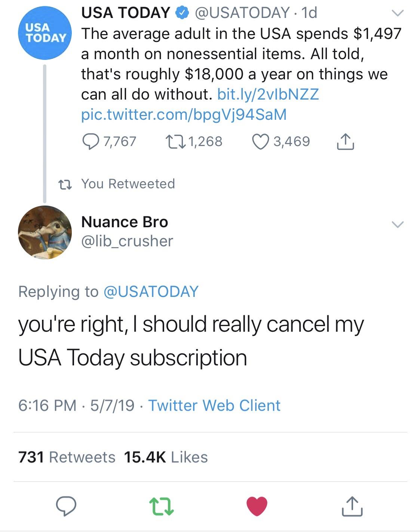420x532 pixels.
Task: Tap the share arrow on the USA TODAY tweet
Action: coord(346,142)
